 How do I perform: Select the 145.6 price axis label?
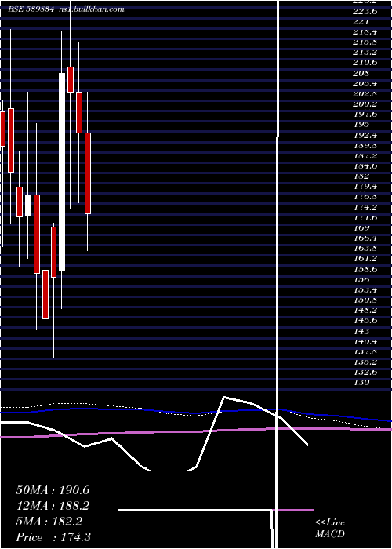(365, 321)
